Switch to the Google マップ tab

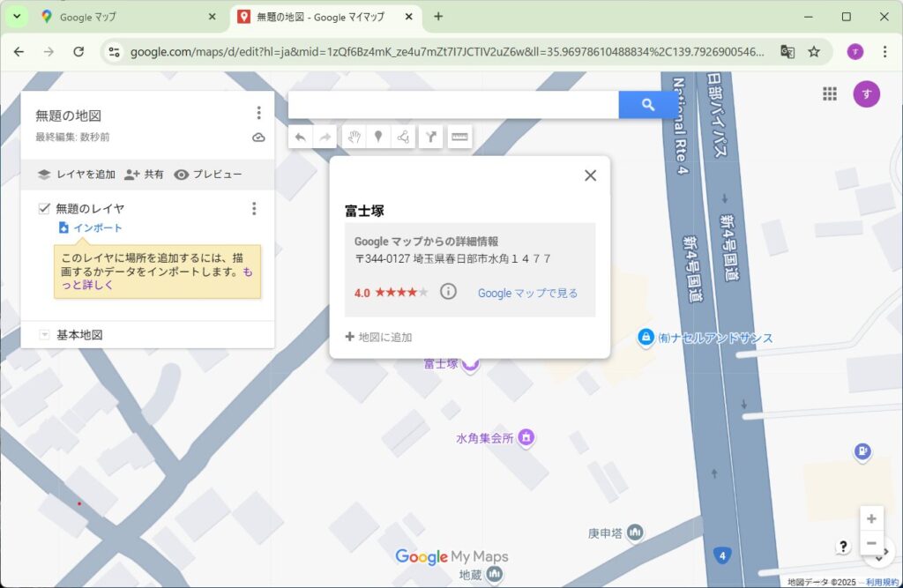coord(127,17)
